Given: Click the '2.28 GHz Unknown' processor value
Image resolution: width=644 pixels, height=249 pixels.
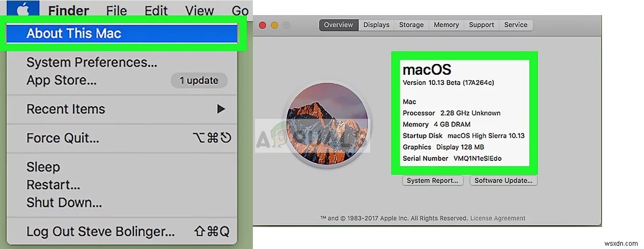Looking at the screenshot, I should pyautogui.click(x=470, y=113).
